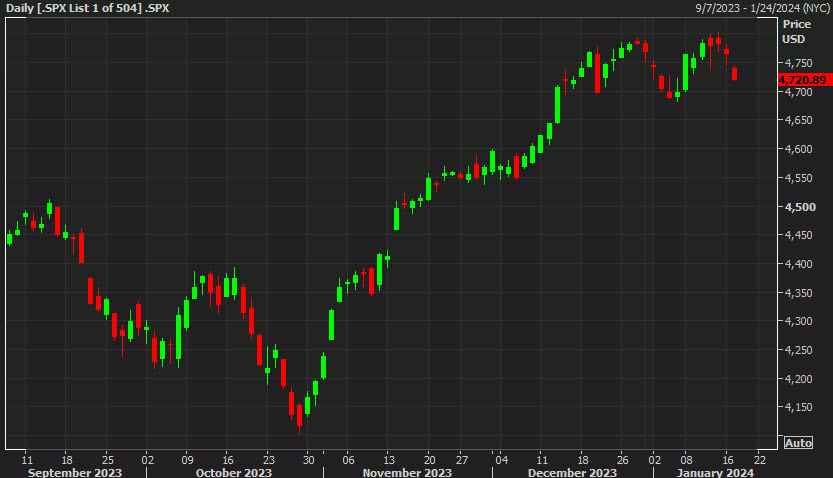This screenshot has width=833, height=478.
Task: Click the 4,650 price axis label
Action: 798,120
